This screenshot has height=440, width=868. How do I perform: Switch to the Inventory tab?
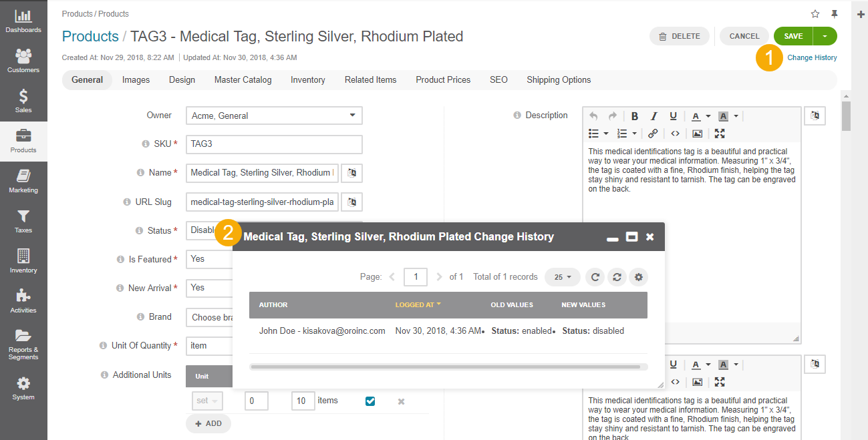pyautogui.click(x=308, y=79)
